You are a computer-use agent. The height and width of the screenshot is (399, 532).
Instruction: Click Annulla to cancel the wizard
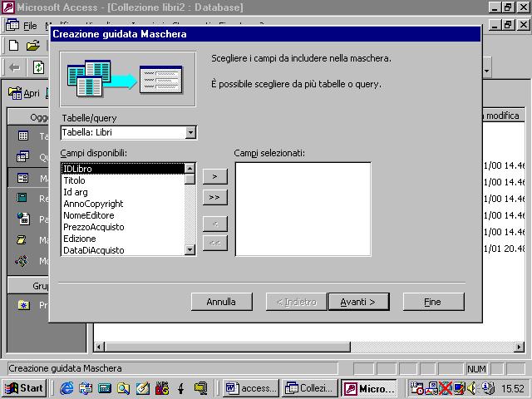point(222,302)
